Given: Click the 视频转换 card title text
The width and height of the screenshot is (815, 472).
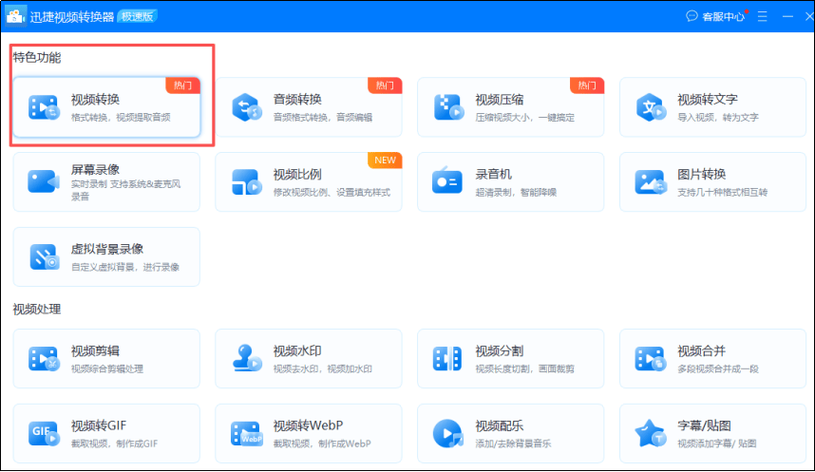Looking at the screenshot, I should pos(95,99).
